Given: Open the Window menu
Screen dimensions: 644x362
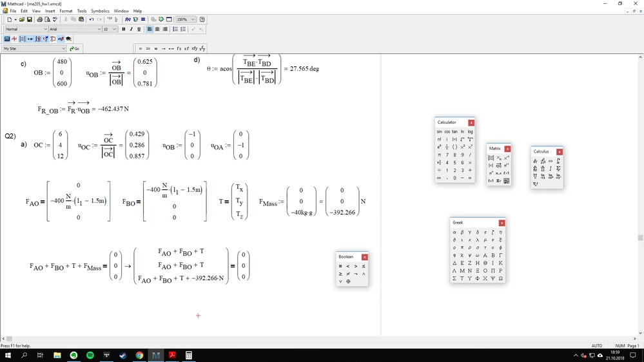Looking at the screenshot, I should [121, 11].
